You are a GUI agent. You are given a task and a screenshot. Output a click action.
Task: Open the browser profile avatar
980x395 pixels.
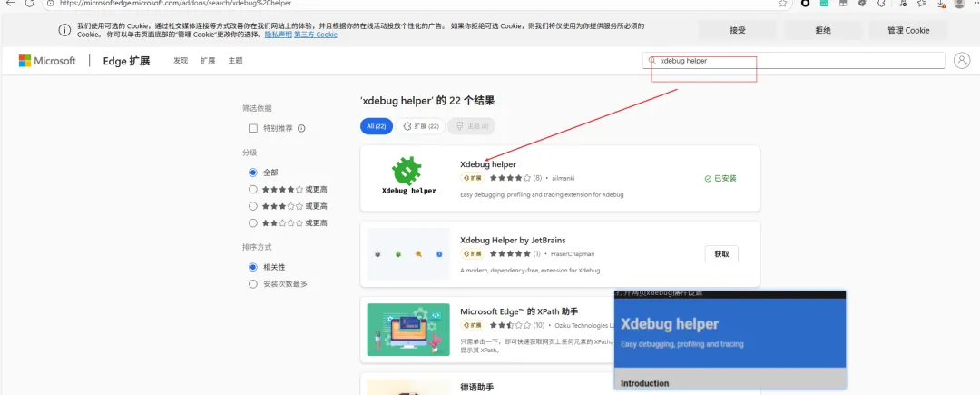click(x=959, y=3)
